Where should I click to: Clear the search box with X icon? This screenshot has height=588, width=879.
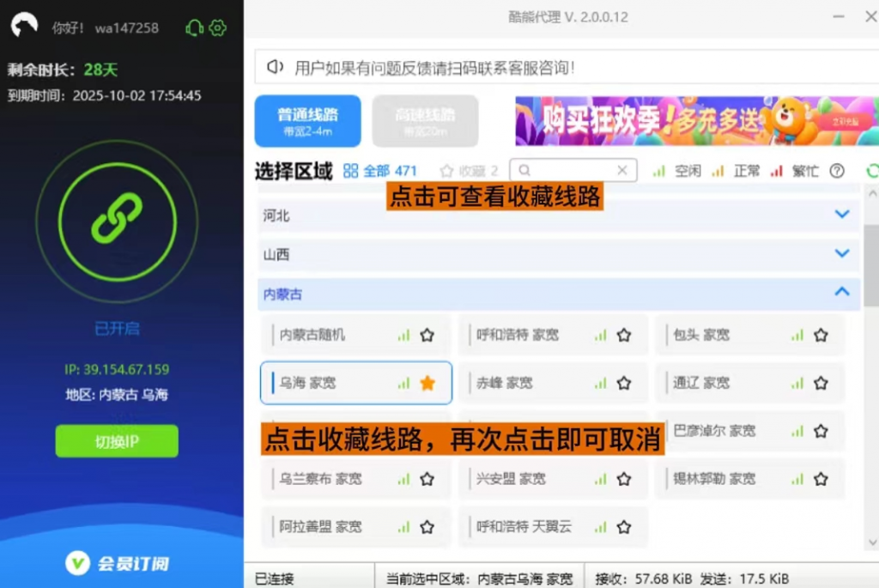click(624, 170)
